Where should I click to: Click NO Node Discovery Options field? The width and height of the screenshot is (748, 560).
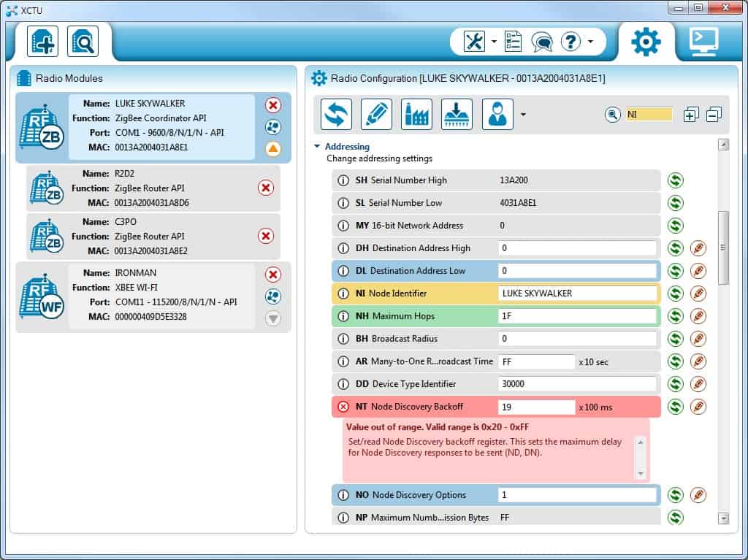pos(577,494)
